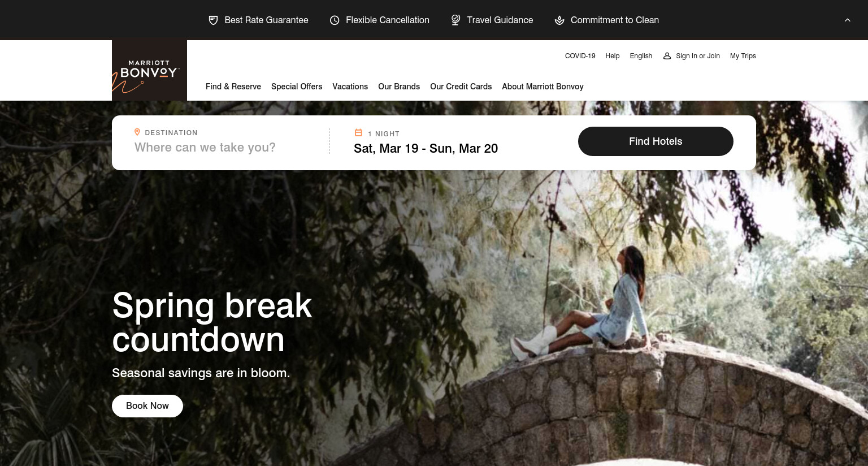
Task: Click the Flexible Cancellation clock icon
Action: coord(335,20)
